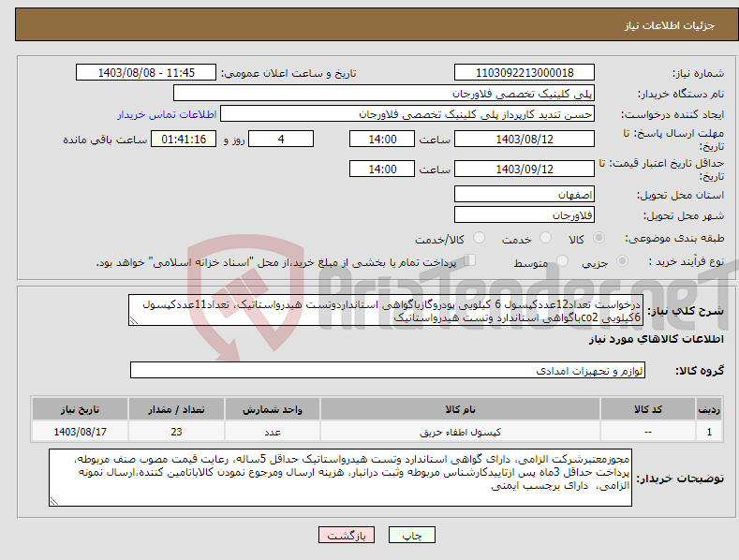Click the شماره نیاز label
The width and height of the screenshot is (739, 560).
[x=698, y=73]
